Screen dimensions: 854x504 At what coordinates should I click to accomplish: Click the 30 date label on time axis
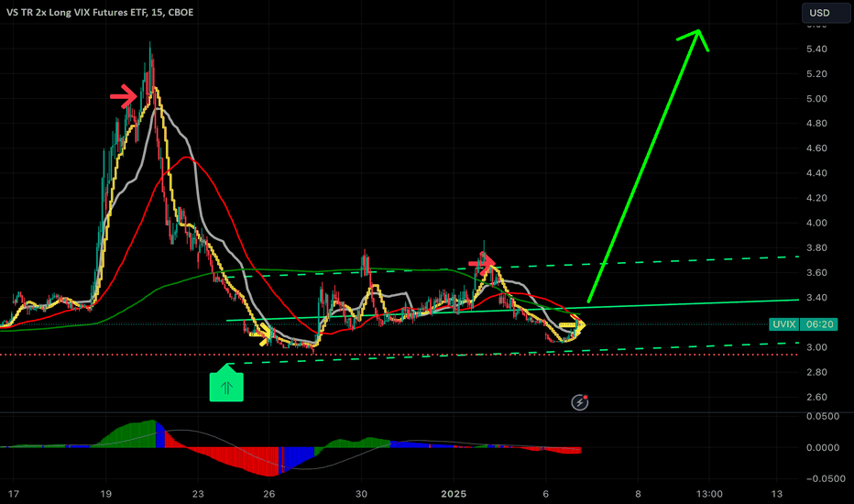[361, 494]
